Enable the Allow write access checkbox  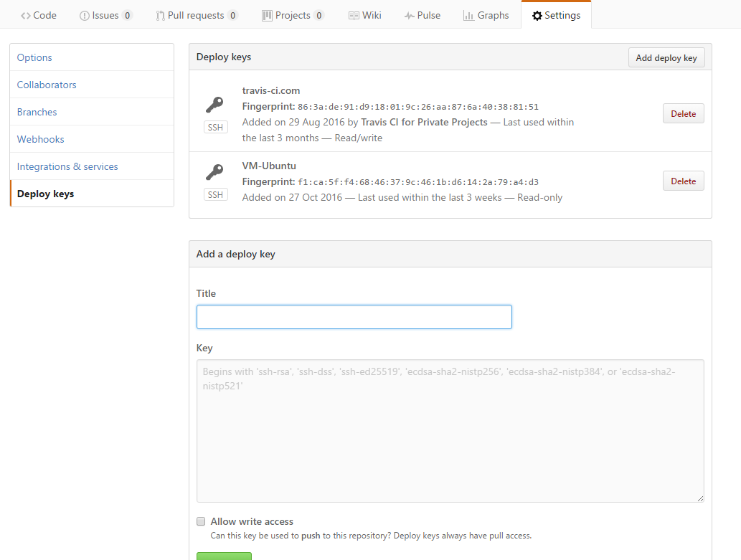202,521
